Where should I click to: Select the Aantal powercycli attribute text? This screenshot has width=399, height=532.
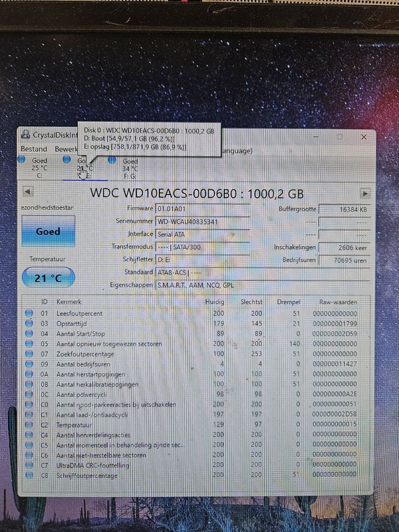[82, 395]
